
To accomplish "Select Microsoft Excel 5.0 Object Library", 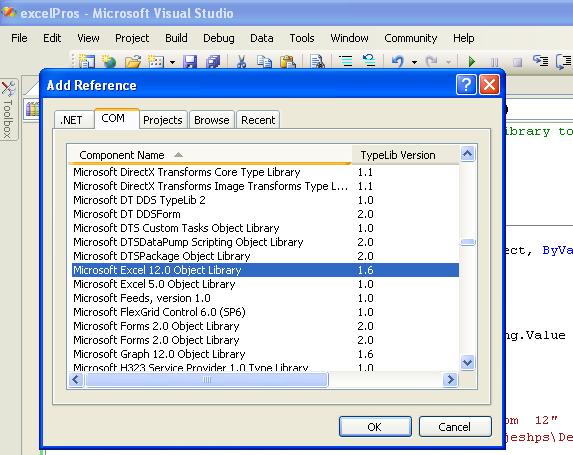I will 265,284.
